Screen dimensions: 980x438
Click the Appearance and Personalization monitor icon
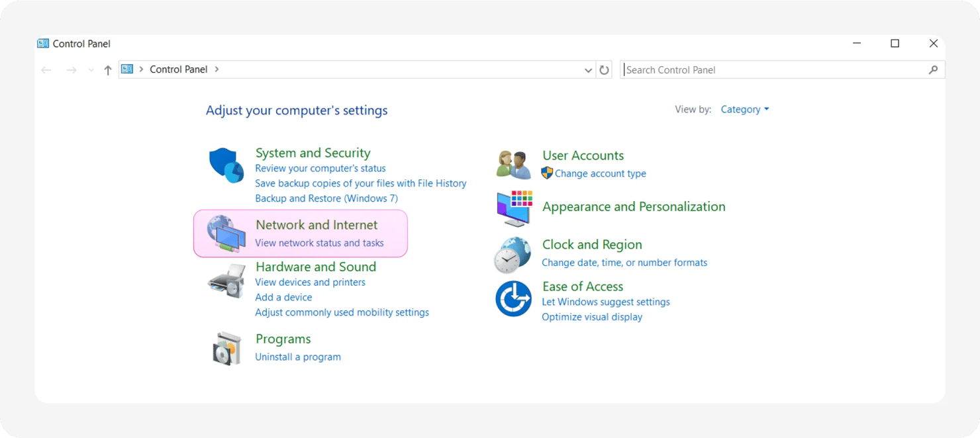514,208
